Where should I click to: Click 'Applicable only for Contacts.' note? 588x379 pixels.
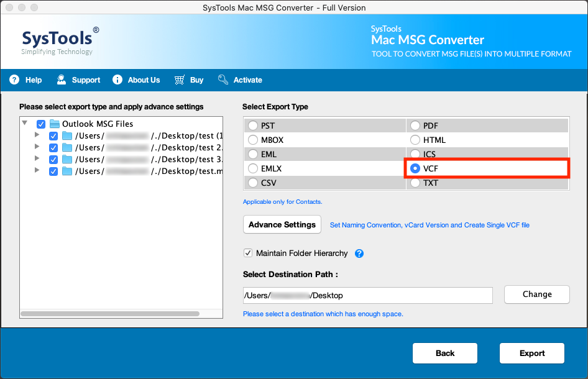(x=282, y=202)
